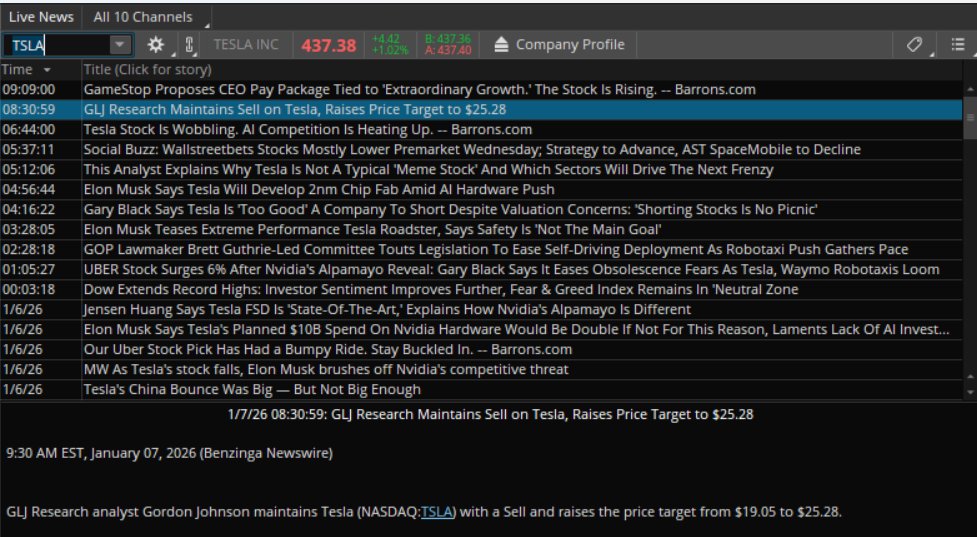The image size is (977, 537).
Task: Open Jensen Huang Says Tesla FSD story
Action: pos(387,309)
